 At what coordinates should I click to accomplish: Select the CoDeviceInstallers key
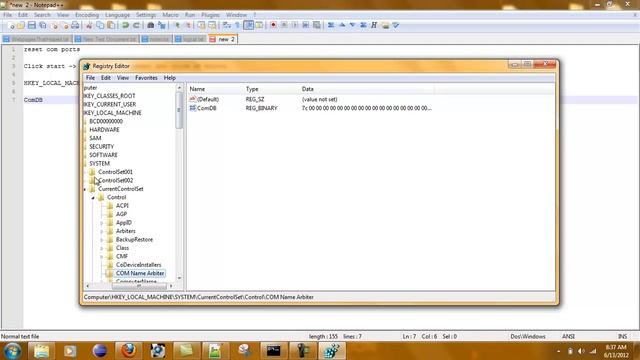[138, 265]
